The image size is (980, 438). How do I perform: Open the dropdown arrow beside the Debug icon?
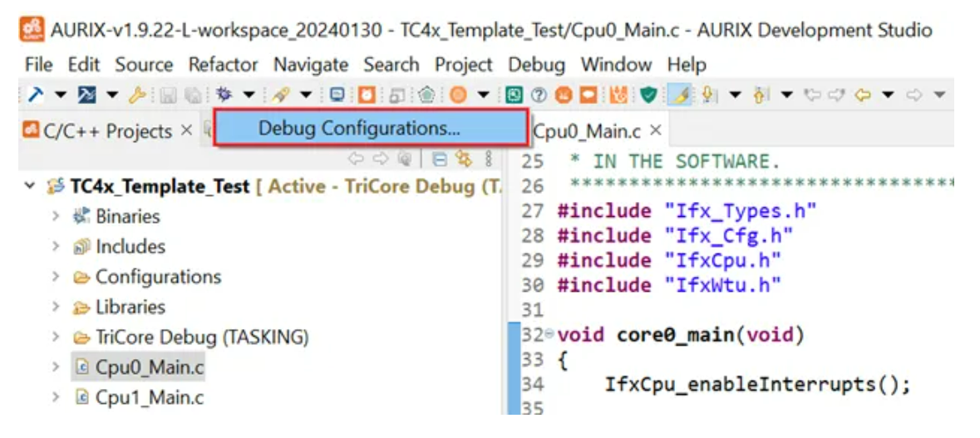tap(248, 96)
